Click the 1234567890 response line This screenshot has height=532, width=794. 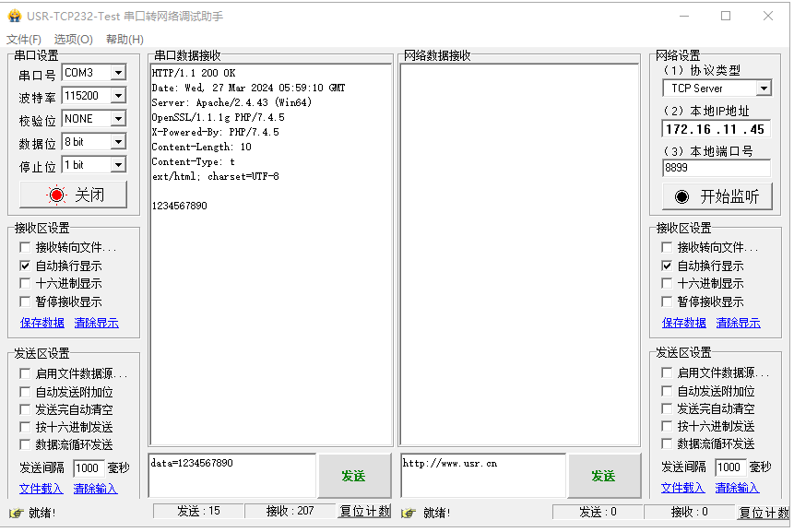pyautogui.click(x=180, y=206)
